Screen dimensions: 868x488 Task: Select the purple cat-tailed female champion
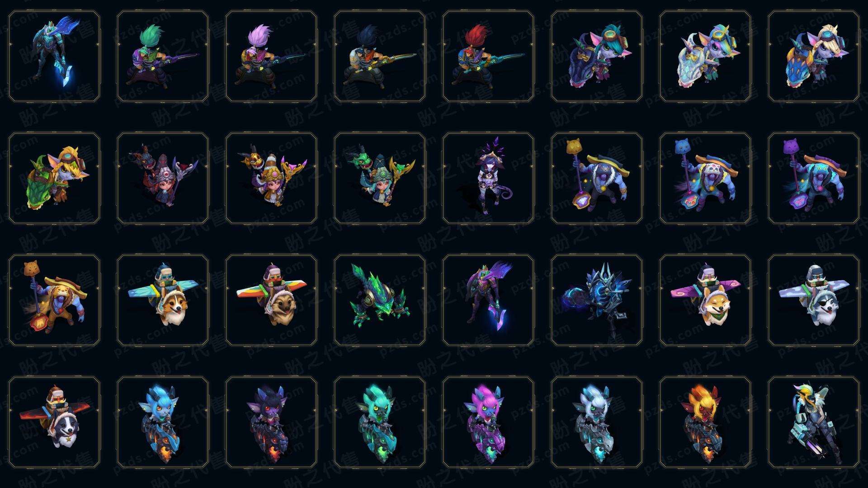point(488,178)
